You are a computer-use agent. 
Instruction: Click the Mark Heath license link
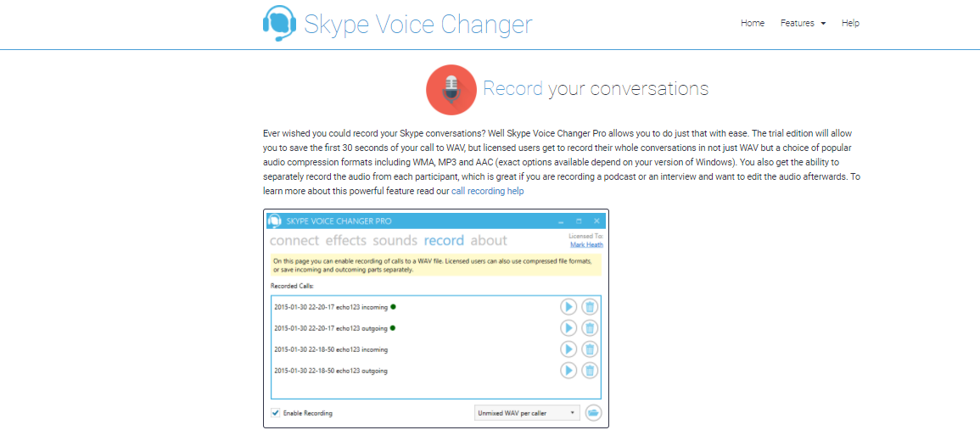pos(587,245)
